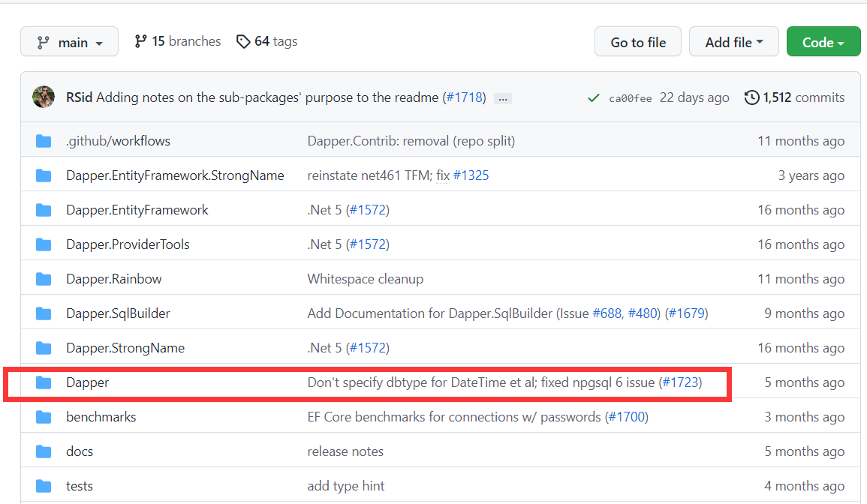The width and height of the screenshot is (867, 504).
Task: Click folder icon for benchmarks
Action: tap(44, 418)
